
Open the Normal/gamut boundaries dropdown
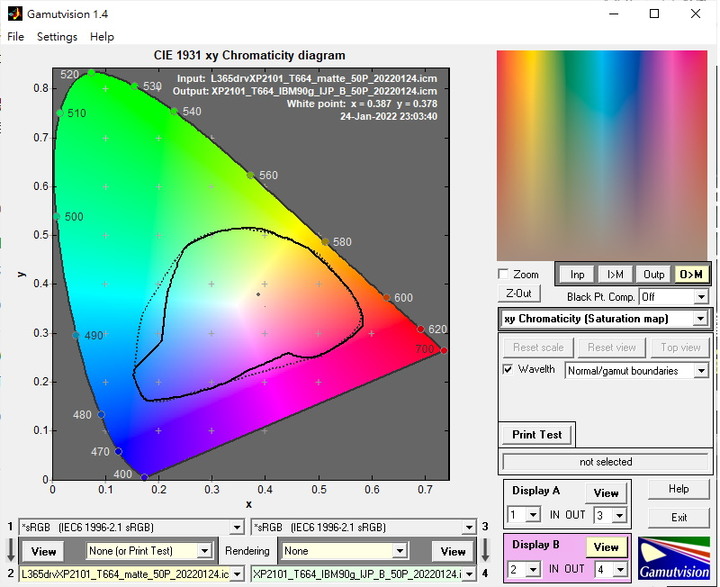pos(637,370)
